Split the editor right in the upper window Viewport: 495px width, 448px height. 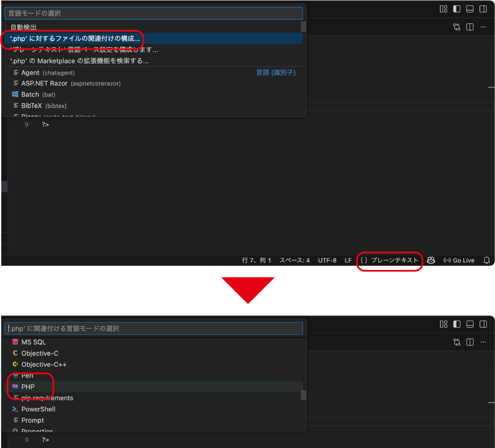click(470, 27)
